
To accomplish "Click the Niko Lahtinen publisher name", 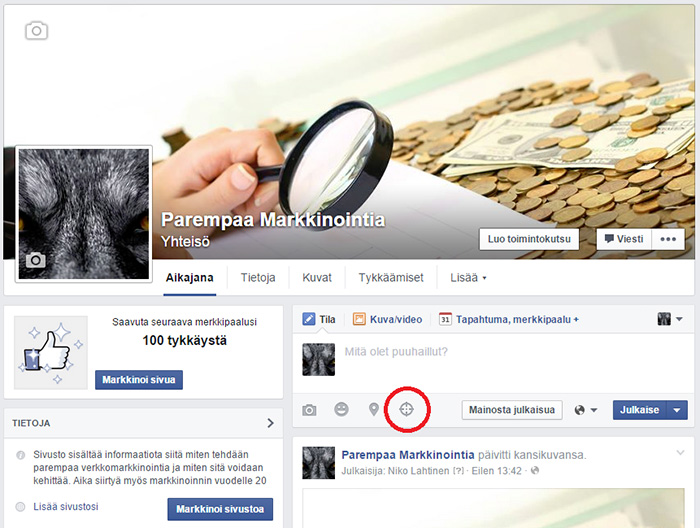I will click(418, 471).
